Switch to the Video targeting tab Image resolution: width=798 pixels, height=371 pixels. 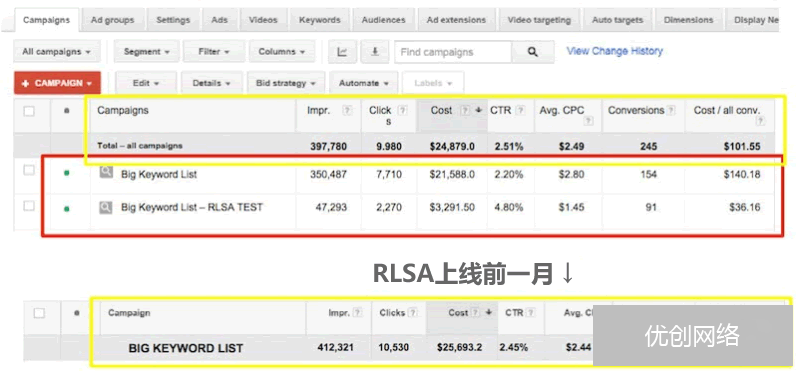point(539,20)
